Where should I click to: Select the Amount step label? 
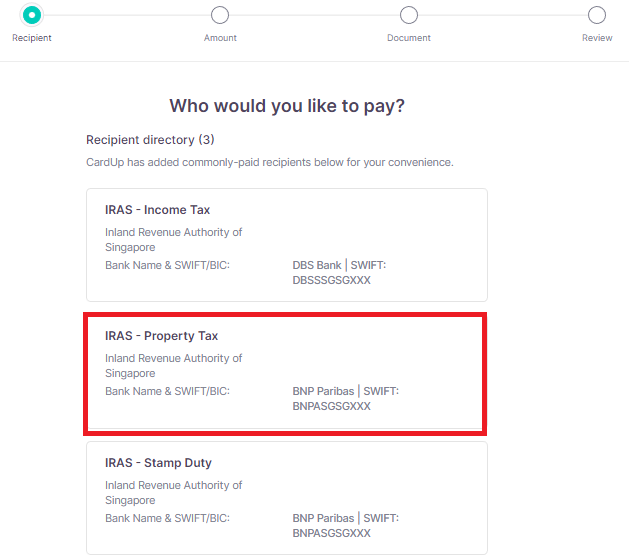220,38
